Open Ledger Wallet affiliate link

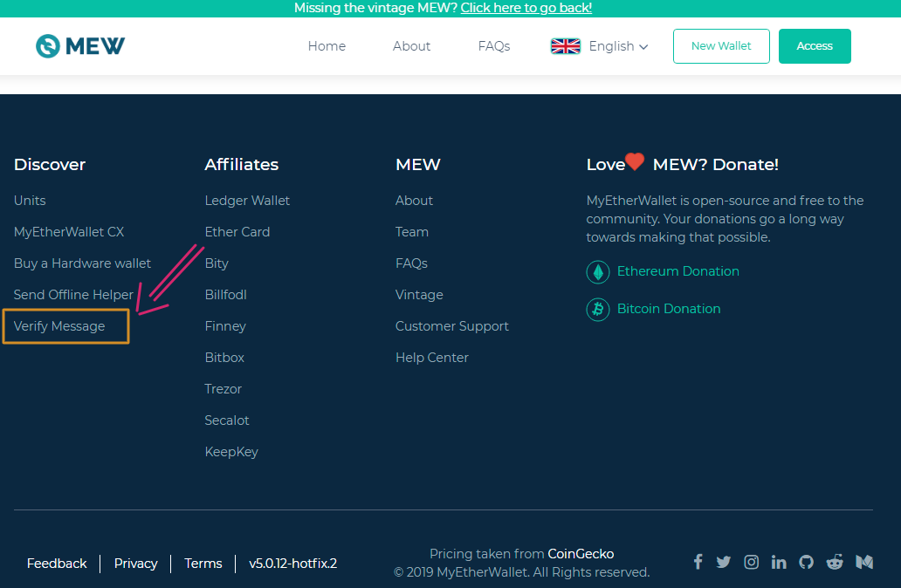[x=247, y=201]
